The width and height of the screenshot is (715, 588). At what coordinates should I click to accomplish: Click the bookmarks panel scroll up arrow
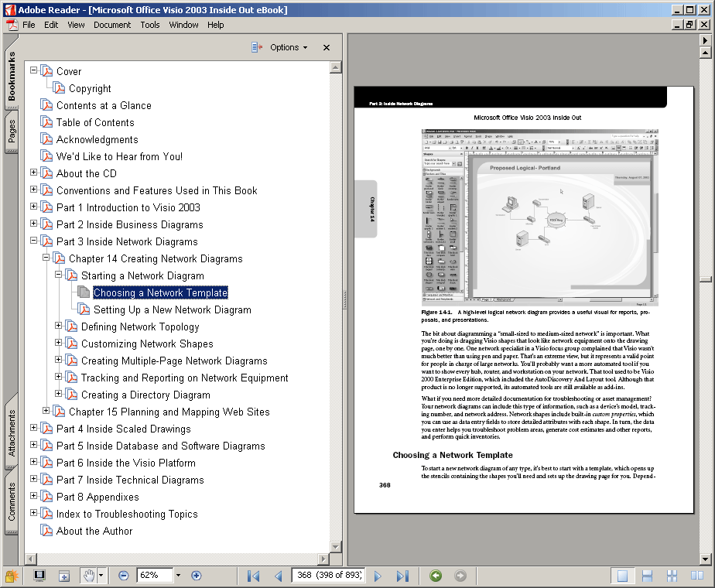pos(336,68)
